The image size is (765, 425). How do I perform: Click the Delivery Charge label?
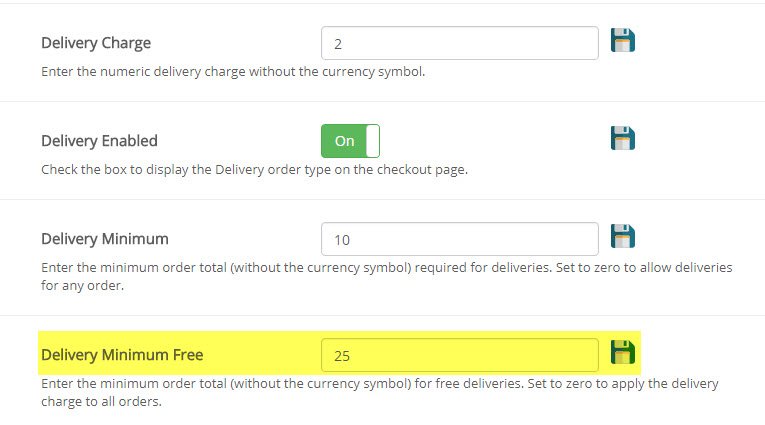[96, 43]
